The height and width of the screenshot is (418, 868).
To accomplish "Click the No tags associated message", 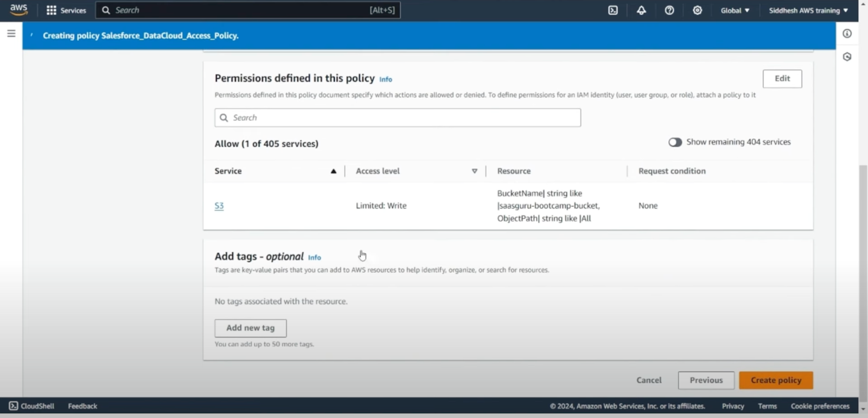I will tap(281, 301).
